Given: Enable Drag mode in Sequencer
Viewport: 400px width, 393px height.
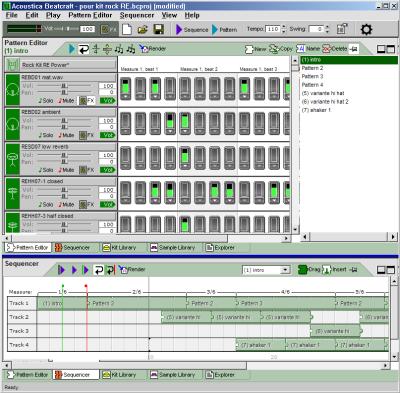Looking at the screenshot, I should (x=309, y=269).
